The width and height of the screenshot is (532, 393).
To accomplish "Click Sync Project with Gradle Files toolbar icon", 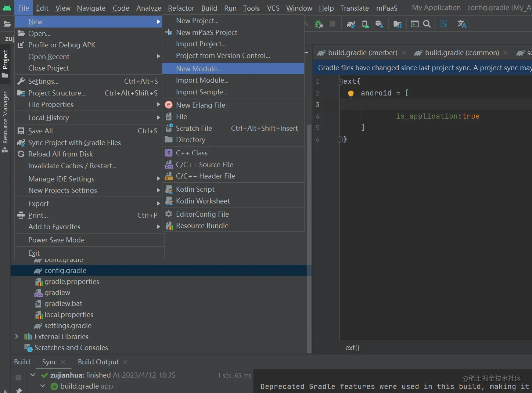I will pos(351,24).
